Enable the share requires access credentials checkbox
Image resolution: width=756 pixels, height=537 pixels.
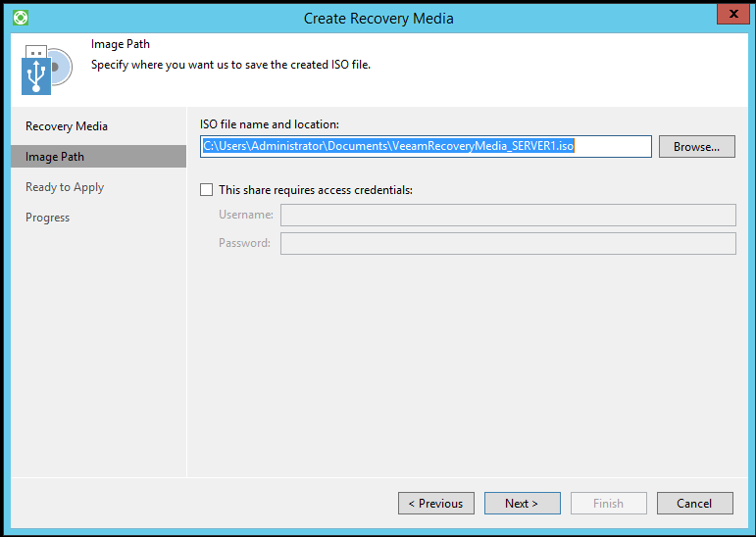point(207,190)
